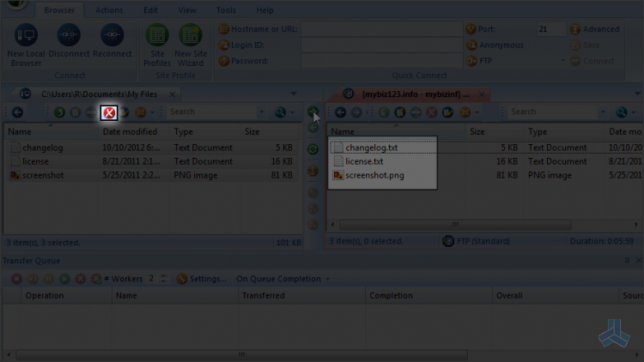The image size is (644, 362).
Task: Click the Disconnect icon in the ribbon
Action: 69,40
